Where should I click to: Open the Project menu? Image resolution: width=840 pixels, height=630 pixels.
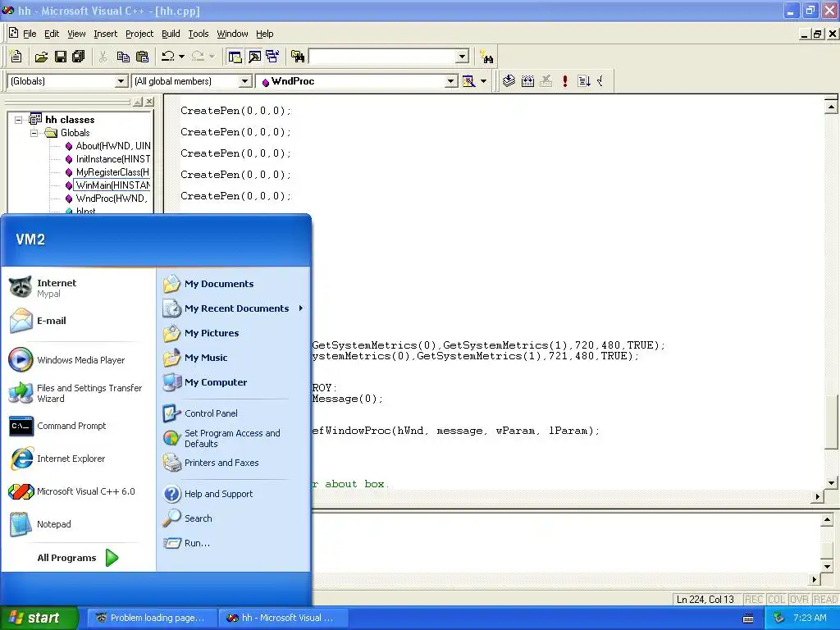(x=139, y=34)
